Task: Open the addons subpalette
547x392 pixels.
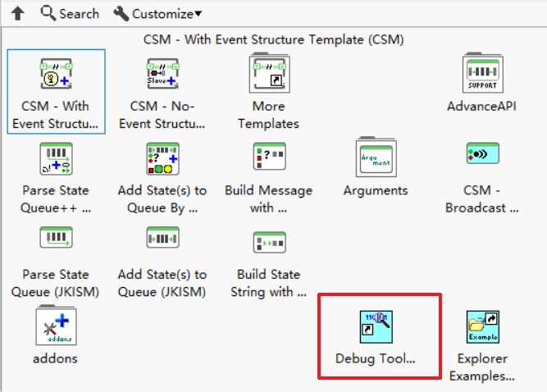Action: 56,325
